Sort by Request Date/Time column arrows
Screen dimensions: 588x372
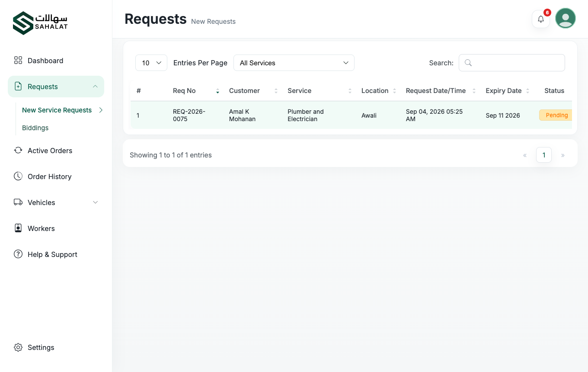pyautogui.click(x=474, y=91)
